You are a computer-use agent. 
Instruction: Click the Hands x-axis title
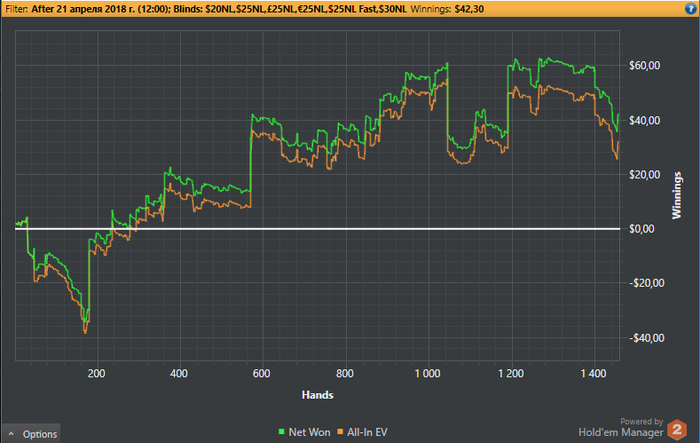pyautogui.click(x=317, y=395)
